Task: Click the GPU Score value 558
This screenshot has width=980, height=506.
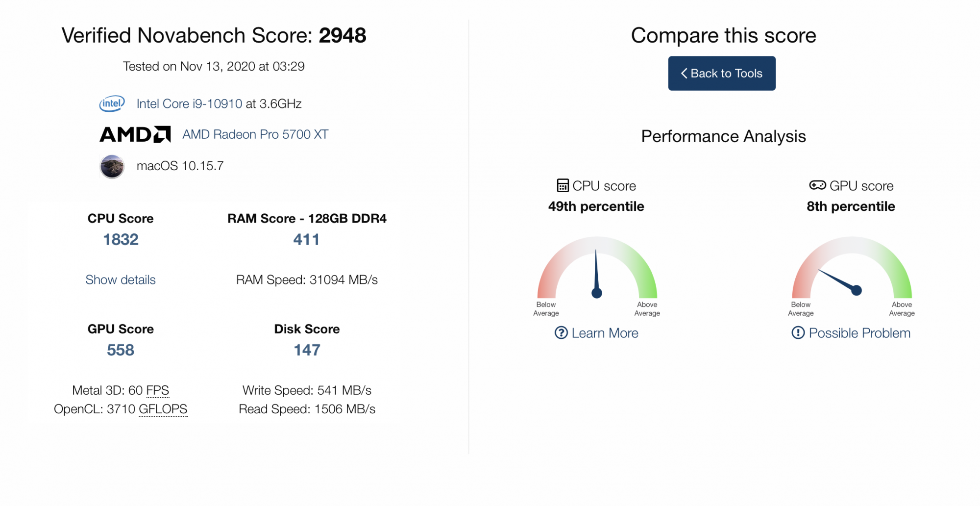Action: [121, 350]
